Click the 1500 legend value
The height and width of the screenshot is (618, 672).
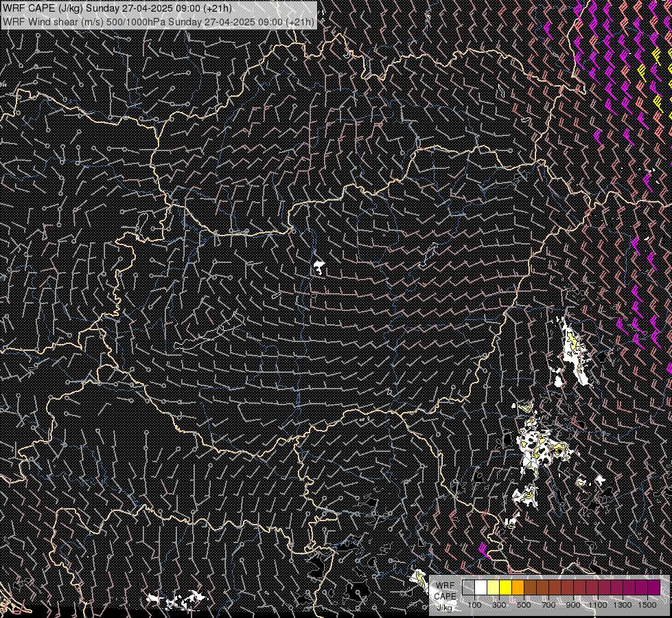(x=647, y=605)
